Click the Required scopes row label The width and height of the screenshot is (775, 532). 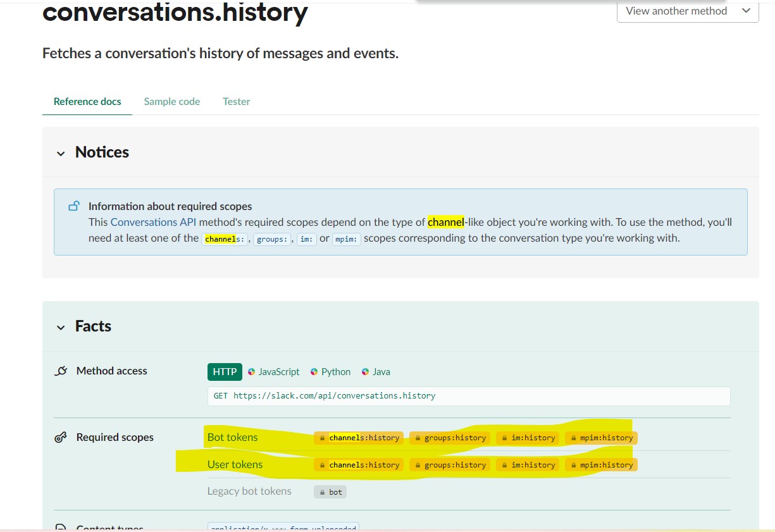click(115, 437)
